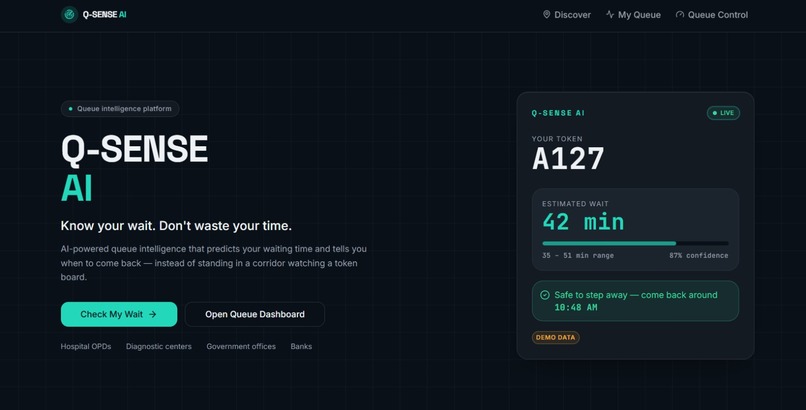
Task: Click the Q-SENSE AI card header label
Action: [558, 113]
